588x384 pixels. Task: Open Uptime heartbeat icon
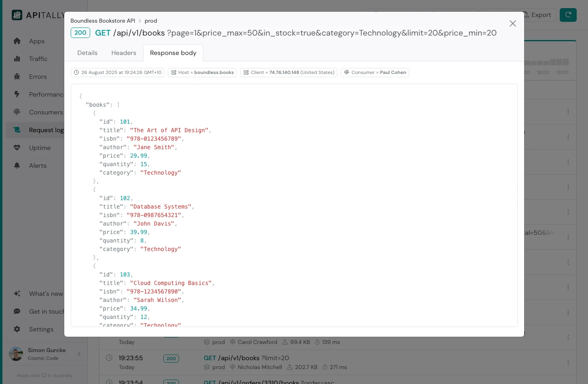17,148
